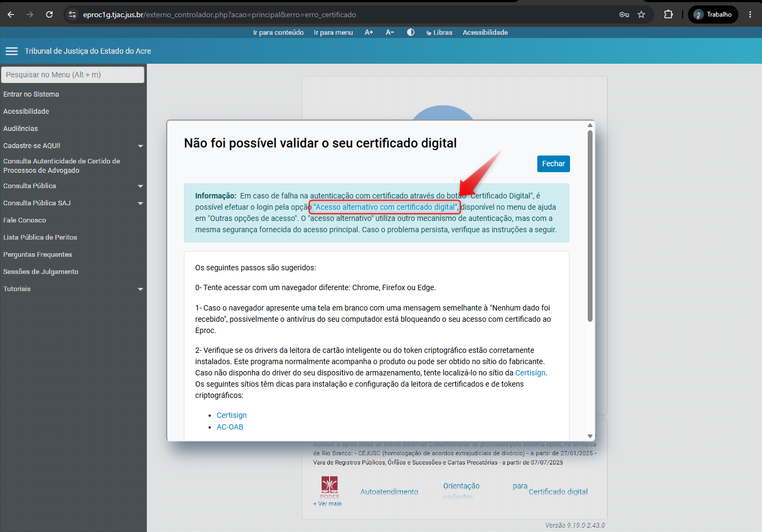Toggle hamburger menu beside Tribunal de Justiça
Image resolution: width=762 pixels, height=532 pixels.
(12, 51)
